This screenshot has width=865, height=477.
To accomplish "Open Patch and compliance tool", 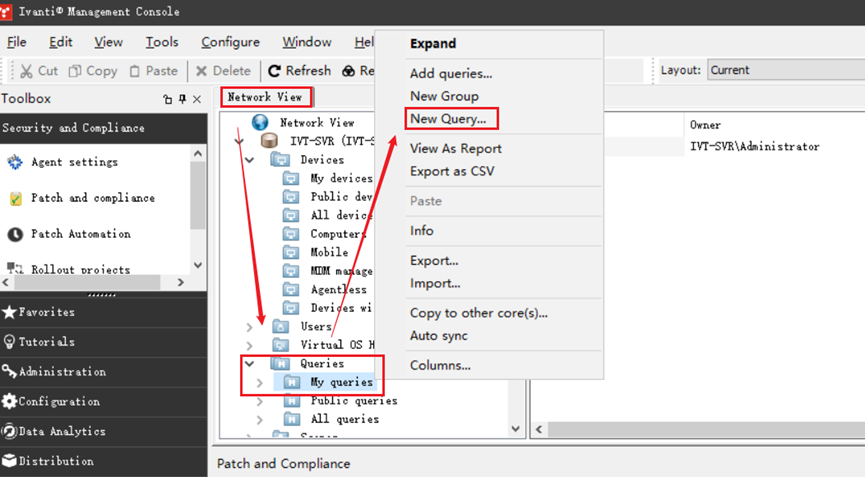I will coord(92,198).
